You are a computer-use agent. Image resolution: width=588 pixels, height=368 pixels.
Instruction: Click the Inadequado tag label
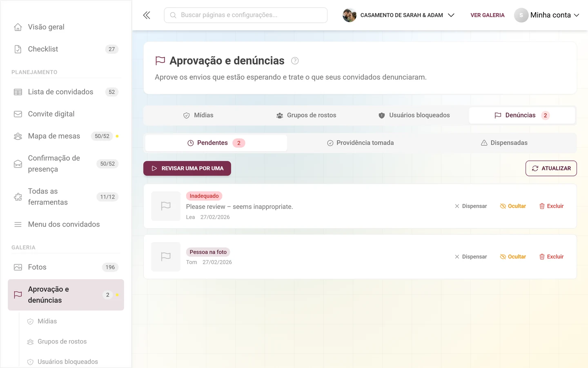(204, 196)
